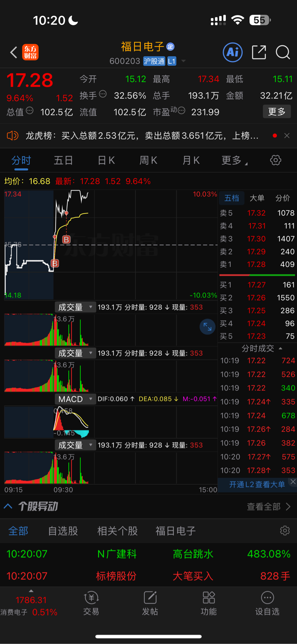Tap the lower B buy marker on chart
Image resolution: width=297 pixels, height=644 pixels.
point(55,263)
